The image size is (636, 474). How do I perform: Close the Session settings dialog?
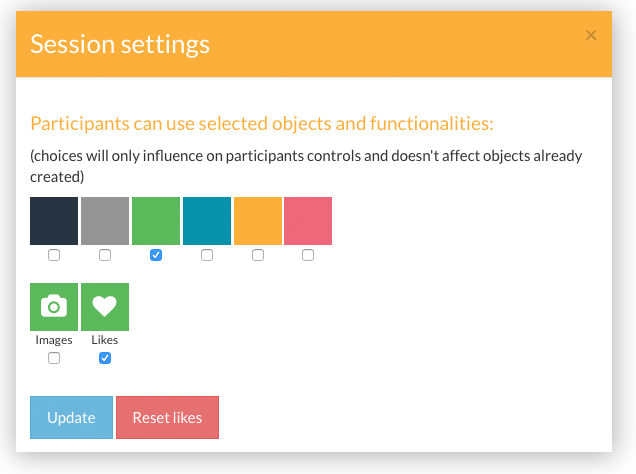tap(591, 36)
